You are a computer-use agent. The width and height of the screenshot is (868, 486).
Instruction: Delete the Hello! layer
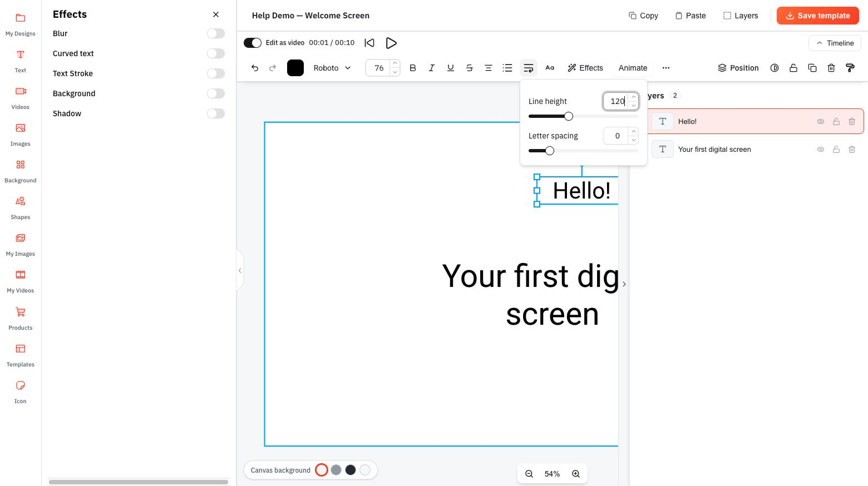pos(852,122)
